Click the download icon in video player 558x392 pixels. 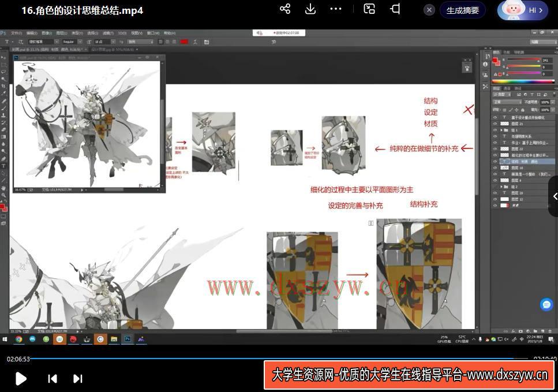coord(310,9)
